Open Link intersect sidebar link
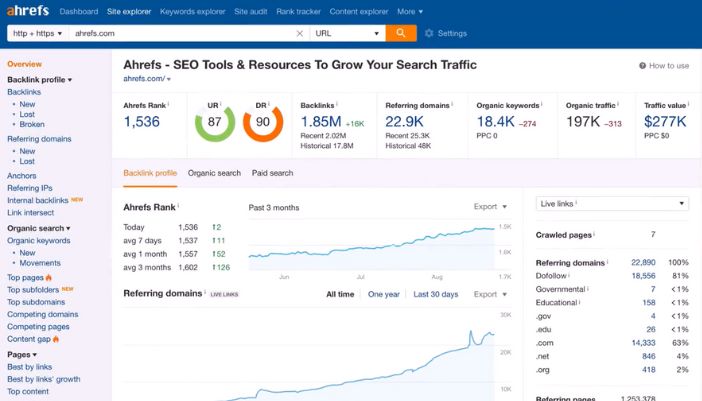Image resolution: width=702 pixels, height=401 pixels. (30, 213)
